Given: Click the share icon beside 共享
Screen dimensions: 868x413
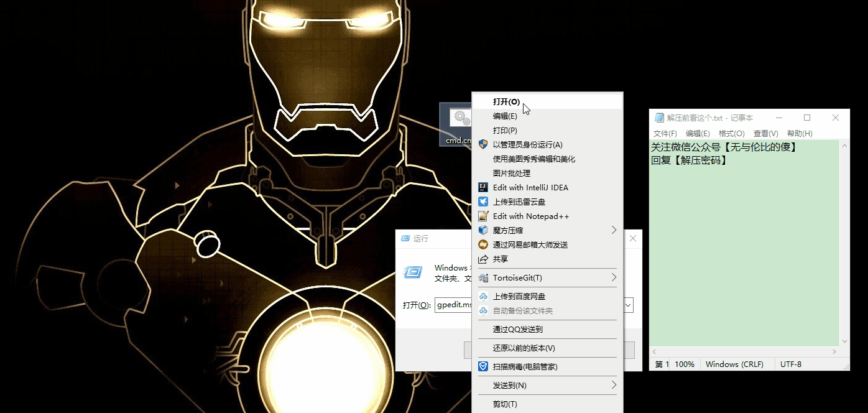Looking at the screenshot, I should 483,259.
